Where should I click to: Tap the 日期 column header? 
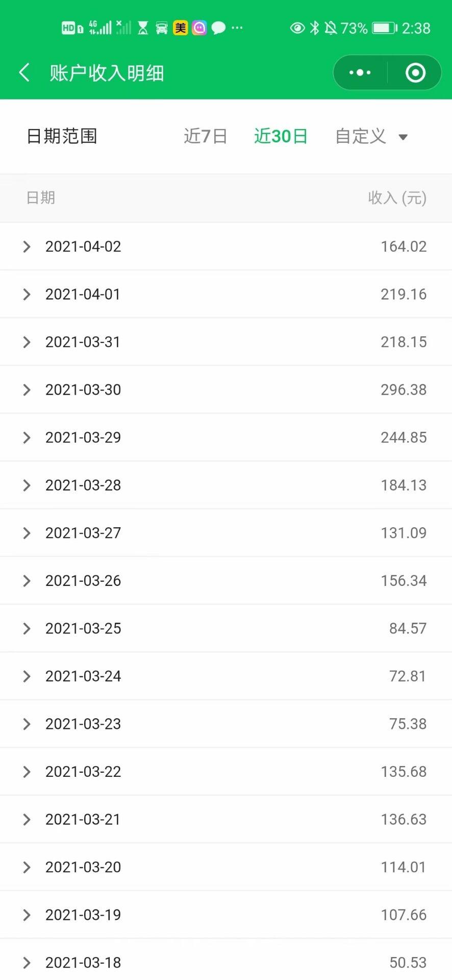(x=41, y=198)
